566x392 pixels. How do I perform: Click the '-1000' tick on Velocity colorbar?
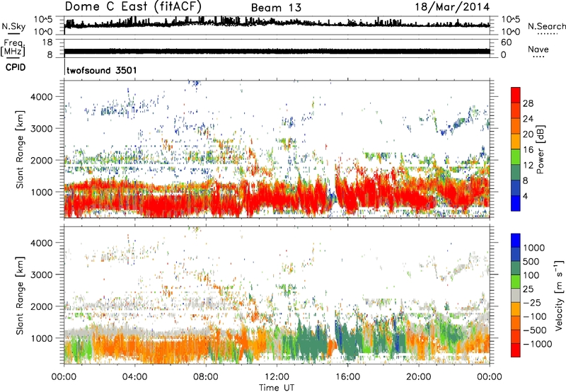pos(538,344)
